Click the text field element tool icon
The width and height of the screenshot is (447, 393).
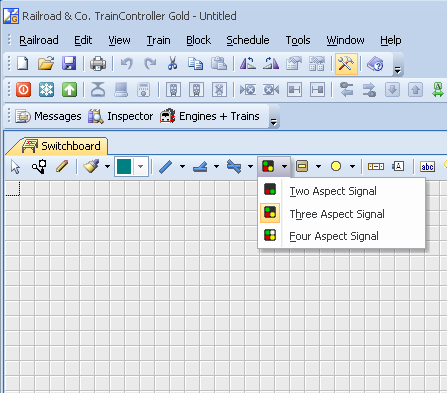[x=398, y=166]
